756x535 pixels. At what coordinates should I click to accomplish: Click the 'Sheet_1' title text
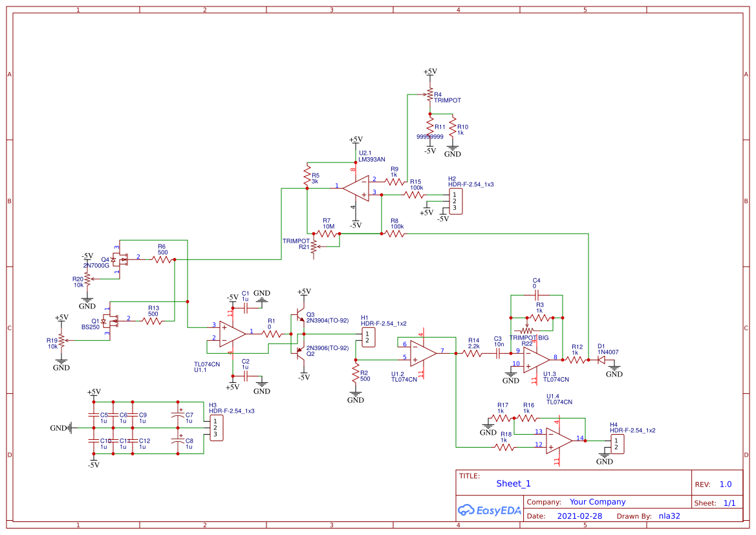click(x=513, y=483)
